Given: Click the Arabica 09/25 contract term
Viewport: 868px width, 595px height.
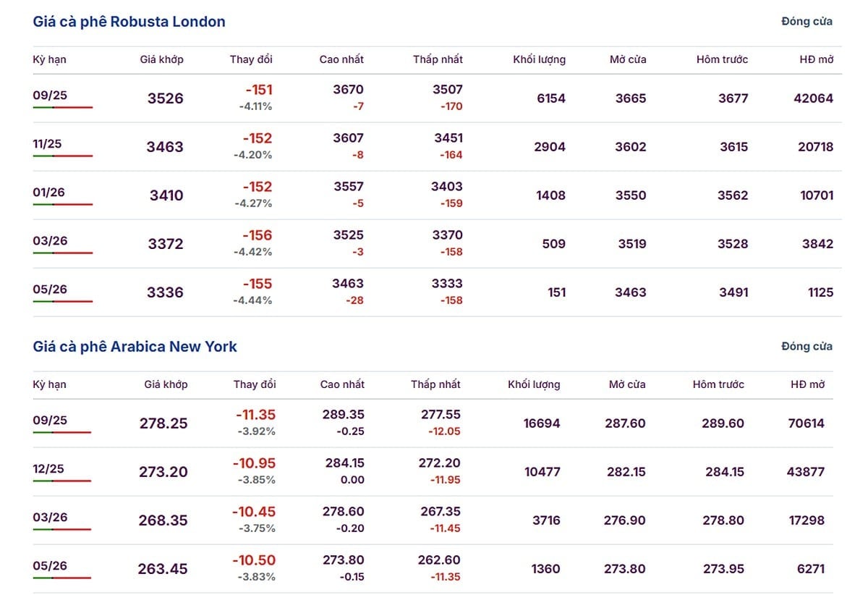Looking at the screenshot, I should 50,421.
